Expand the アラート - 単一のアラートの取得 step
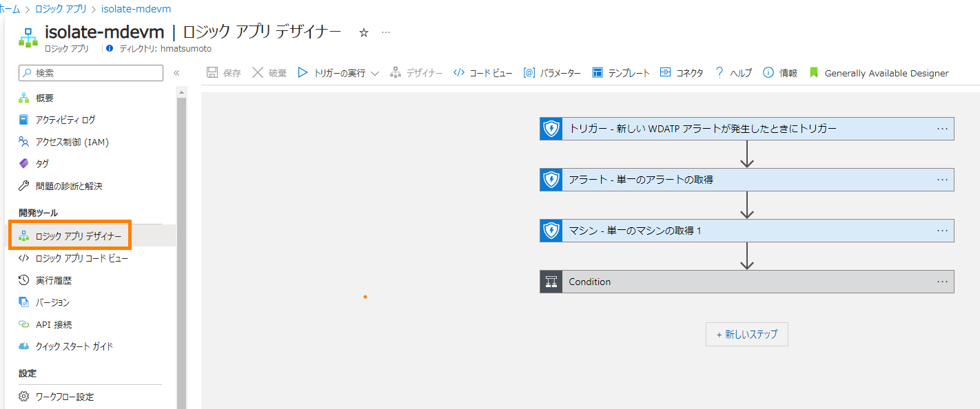Screen dimensions: 980x409 (x=747, y=180)
